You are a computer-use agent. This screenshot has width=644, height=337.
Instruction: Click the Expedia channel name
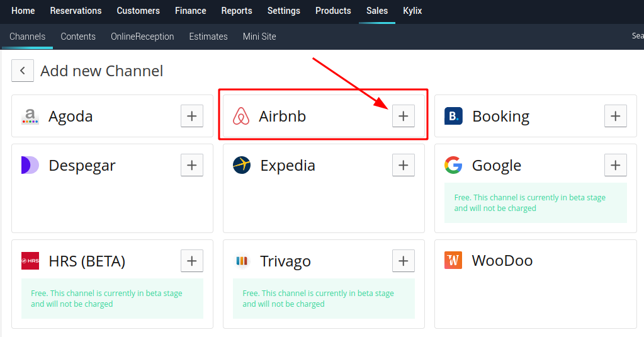point(288,166)
